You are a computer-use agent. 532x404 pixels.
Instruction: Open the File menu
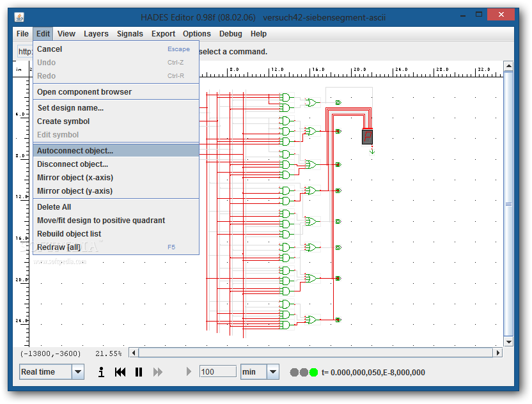tap(22, 34)
